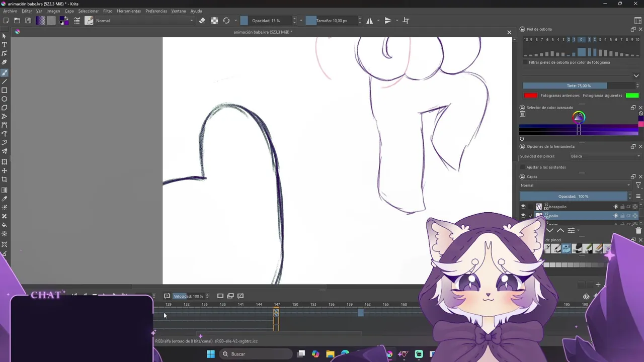
Task: Expand onion skin panel chevron
Action: pos(636,76)
